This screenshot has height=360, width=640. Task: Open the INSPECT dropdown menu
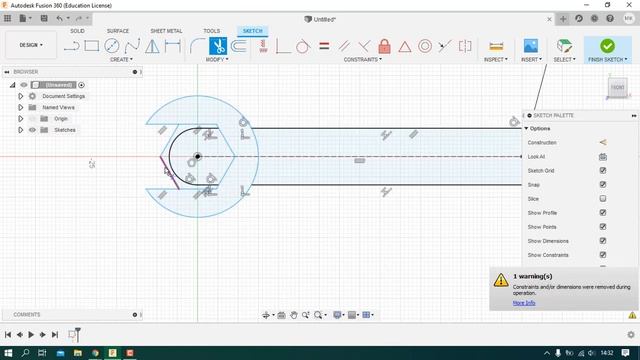496,60
